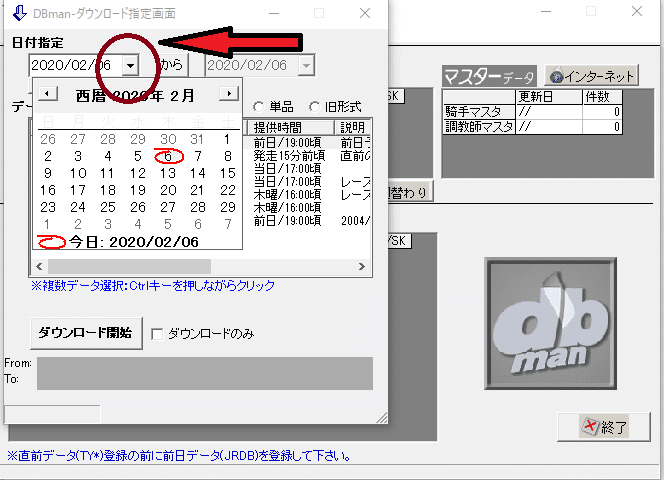Open the start date dropdown arrow
Viewport: 664px width, 480px height.
(x=130, y=66)
